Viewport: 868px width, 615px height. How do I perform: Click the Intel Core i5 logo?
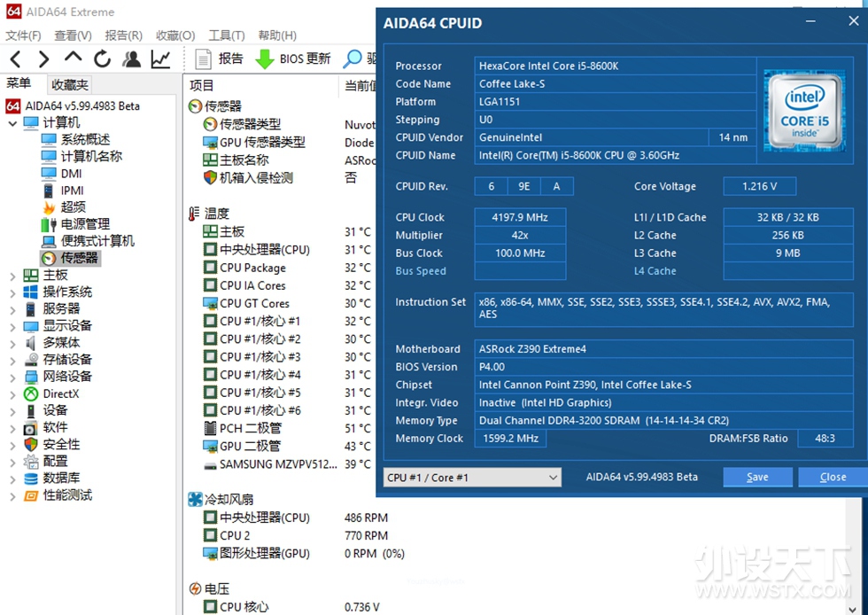pos(804,111)
